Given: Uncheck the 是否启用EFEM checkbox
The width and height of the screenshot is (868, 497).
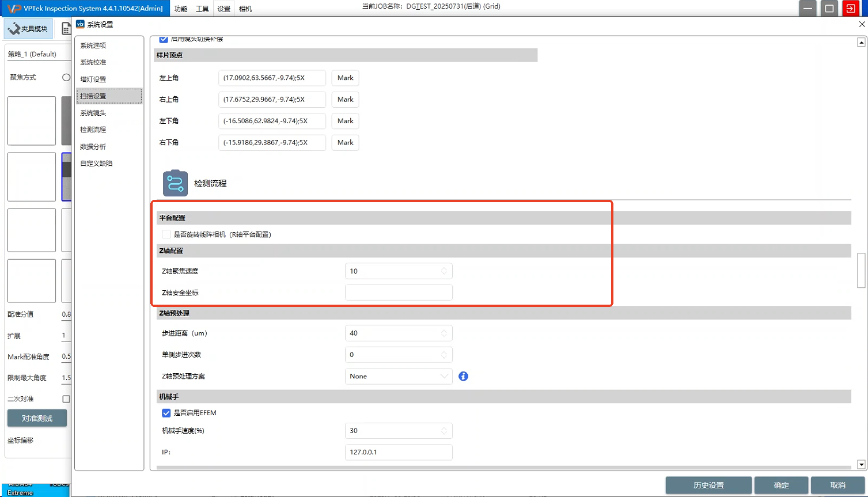Looking at the screenshot, I should (x=166, y=413).
